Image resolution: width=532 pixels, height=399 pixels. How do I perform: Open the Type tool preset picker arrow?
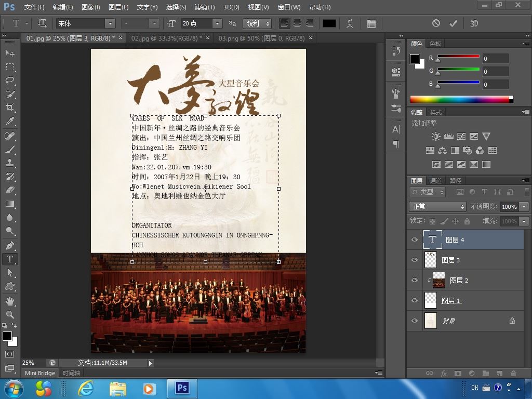tap(27, 23)
